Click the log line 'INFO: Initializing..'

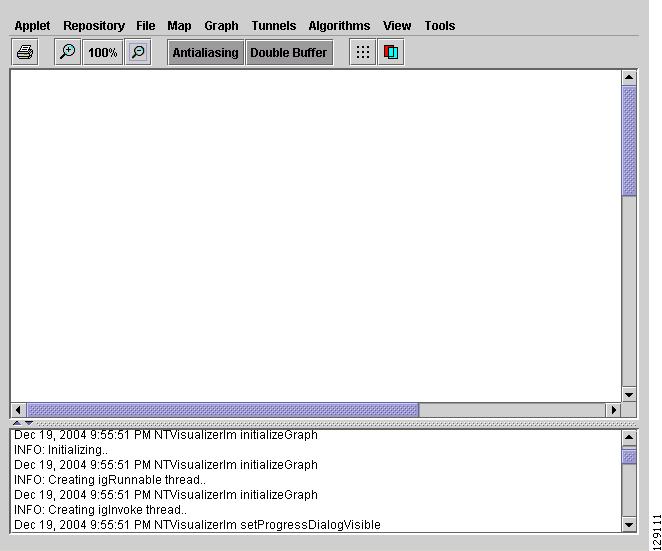pos(61,450)
